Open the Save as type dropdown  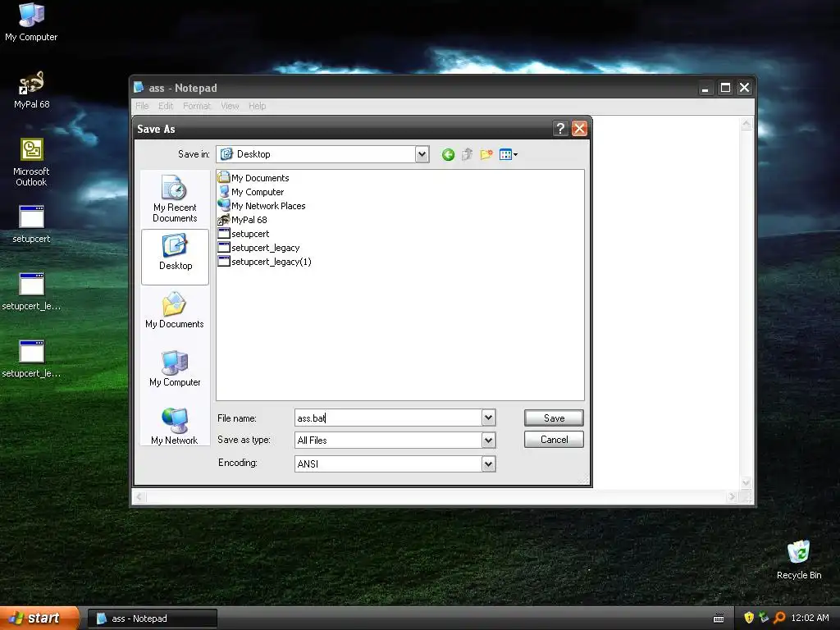[489, 441]
